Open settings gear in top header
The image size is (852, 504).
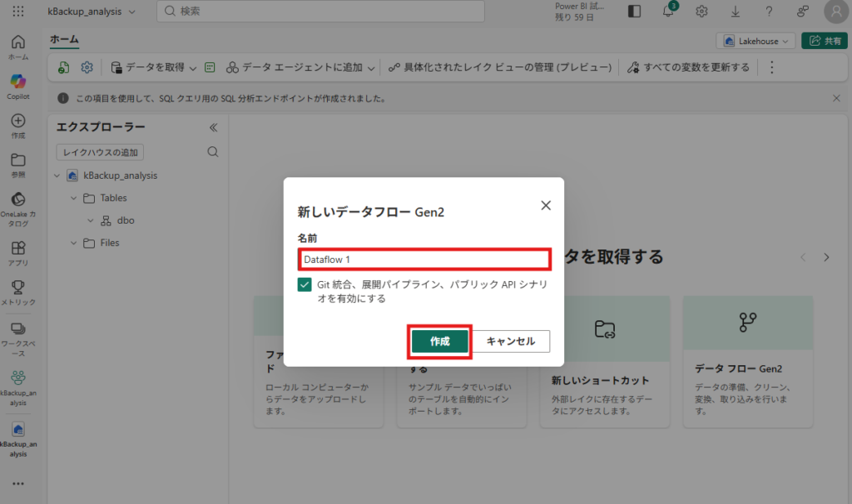(702, 12)
